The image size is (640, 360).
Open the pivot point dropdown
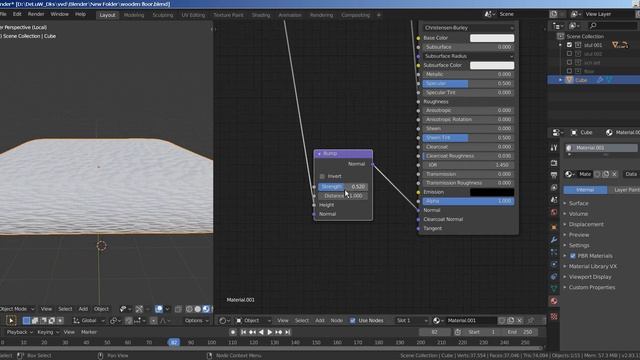(x=115, y=320)
